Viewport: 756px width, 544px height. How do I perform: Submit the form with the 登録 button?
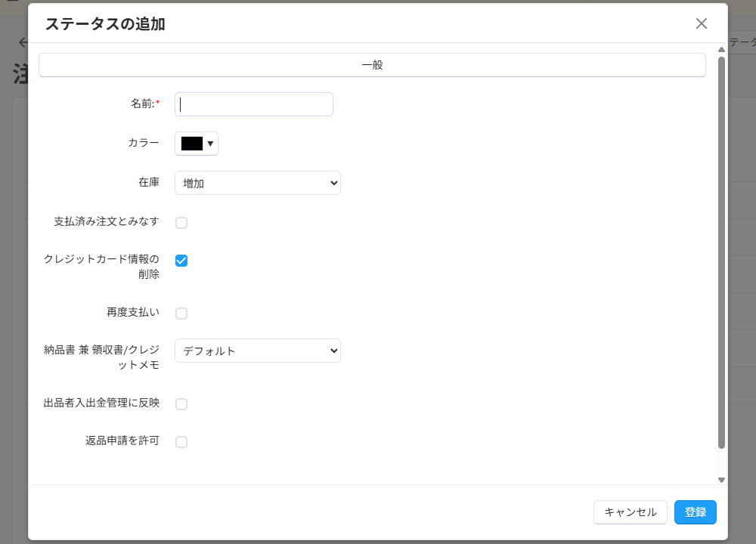[695, 512]
